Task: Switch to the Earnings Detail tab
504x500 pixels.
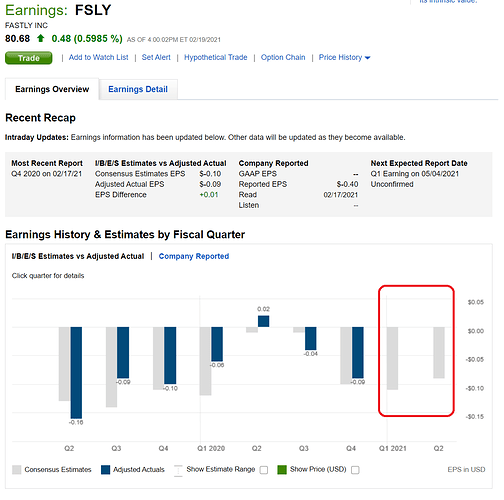Action: 138,89
